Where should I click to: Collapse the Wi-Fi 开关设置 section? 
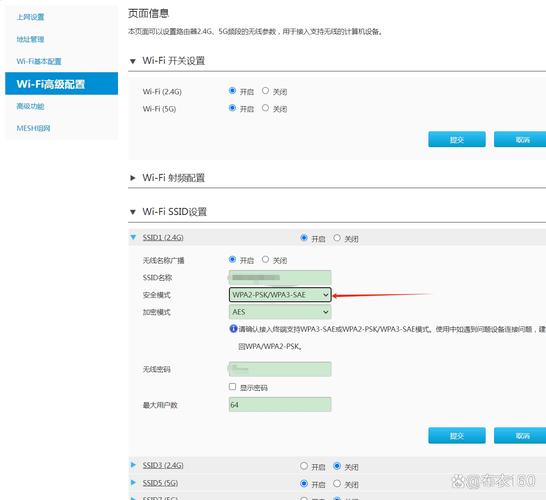132,61
